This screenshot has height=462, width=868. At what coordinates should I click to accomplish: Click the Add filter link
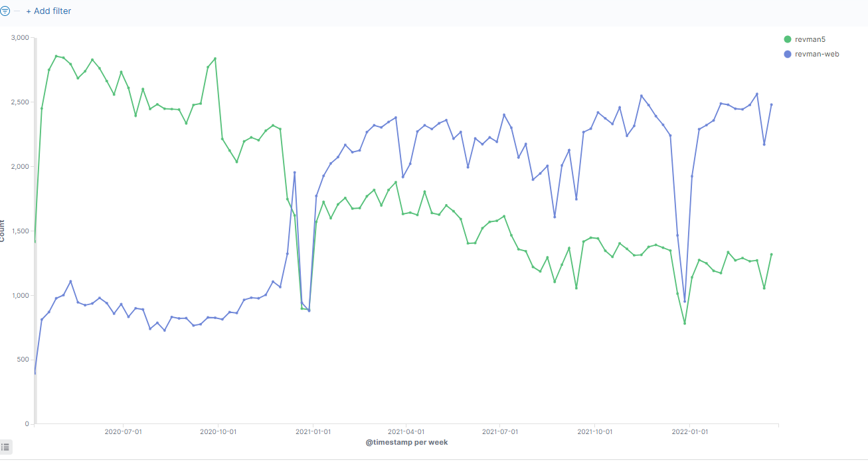click(x=48, y=11)
